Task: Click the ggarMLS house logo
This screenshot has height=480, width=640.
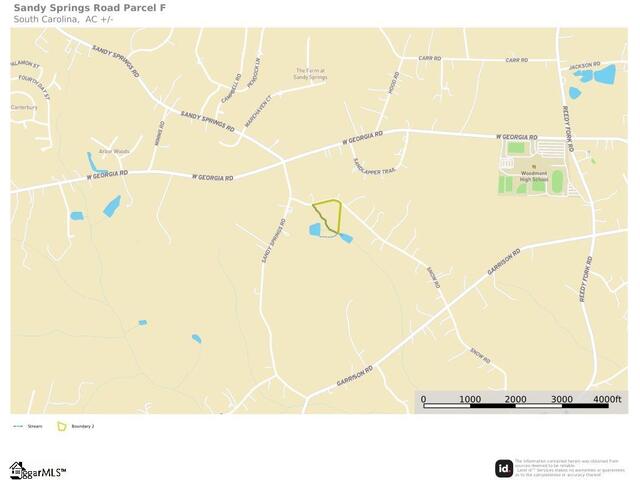Action: [x=37, y=470]
